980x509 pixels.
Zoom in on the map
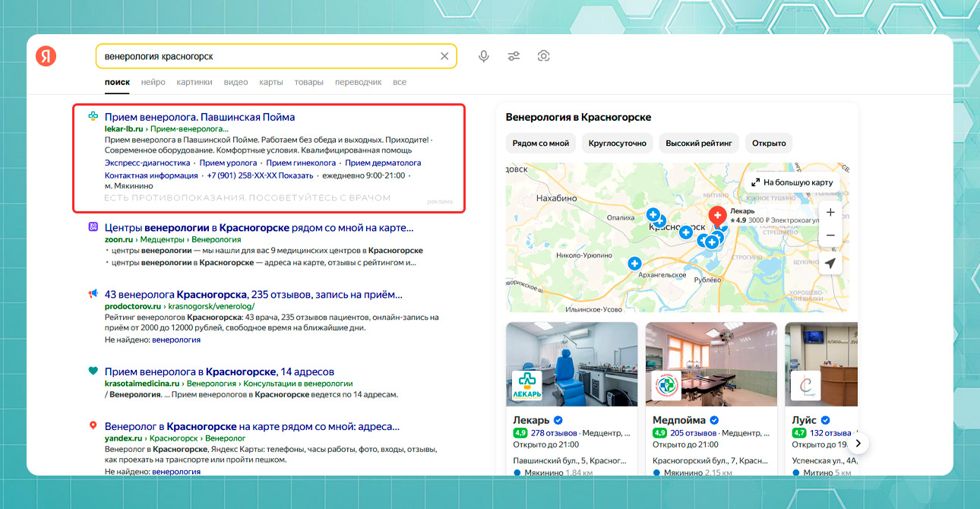click(x=830, y=213)
